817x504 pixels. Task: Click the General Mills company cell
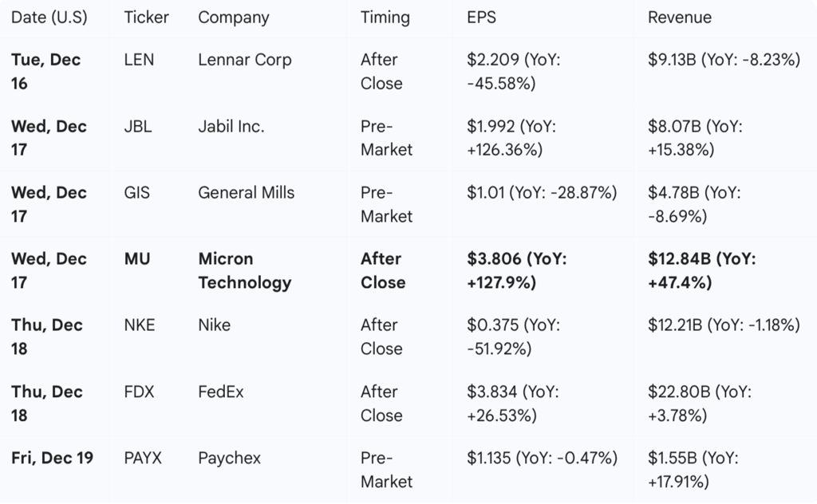(x=246, y=192)
